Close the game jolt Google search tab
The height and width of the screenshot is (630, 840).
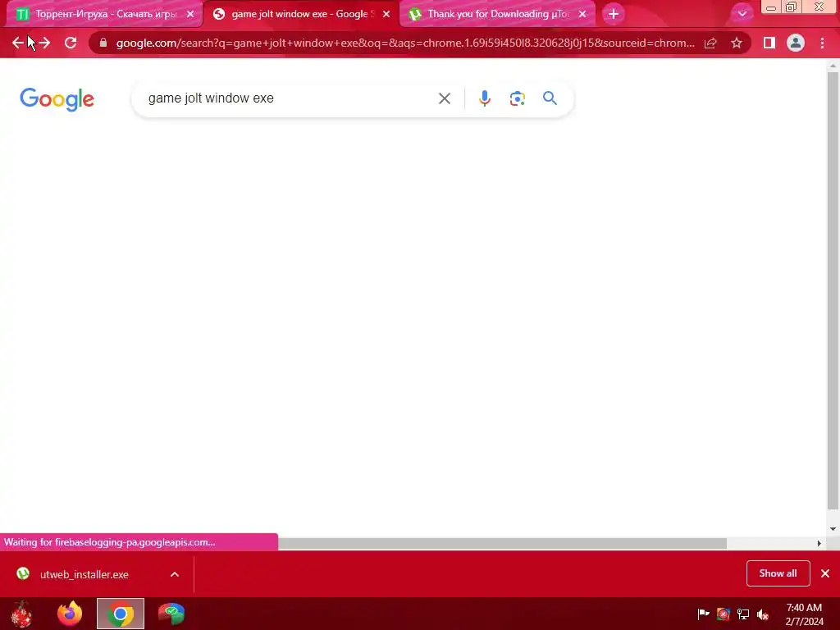[386, 14]
